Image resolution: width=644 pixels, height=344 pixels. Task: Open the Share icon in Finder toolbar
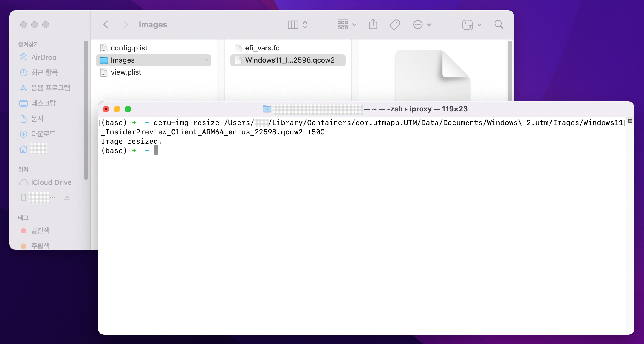click(x=373, y=24)
